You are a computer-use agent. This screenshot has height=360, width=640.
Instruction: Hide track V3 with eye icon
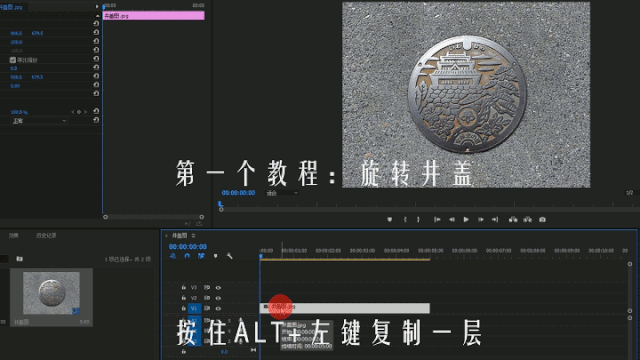tap(218, 287)
